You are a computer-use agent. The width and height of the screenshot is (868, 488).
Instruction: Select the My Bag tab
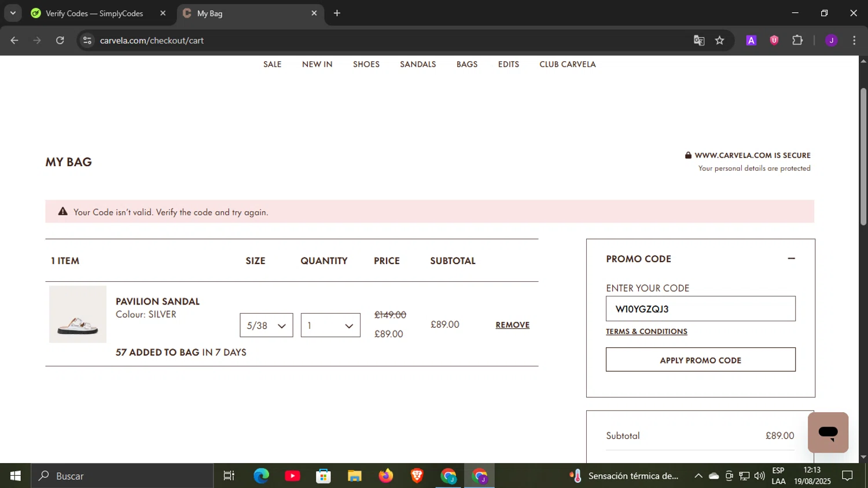tap(250, 13)
